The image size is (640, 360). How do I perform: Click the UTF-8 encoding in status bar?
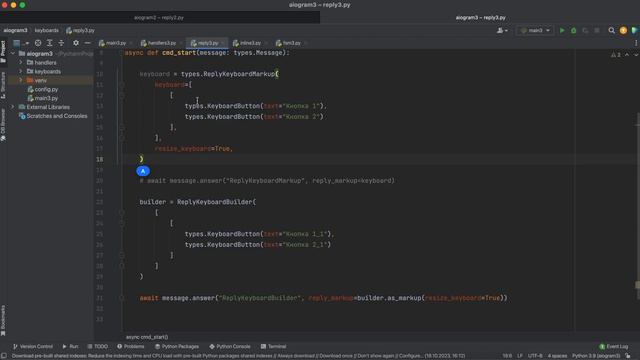pos(535,356)
